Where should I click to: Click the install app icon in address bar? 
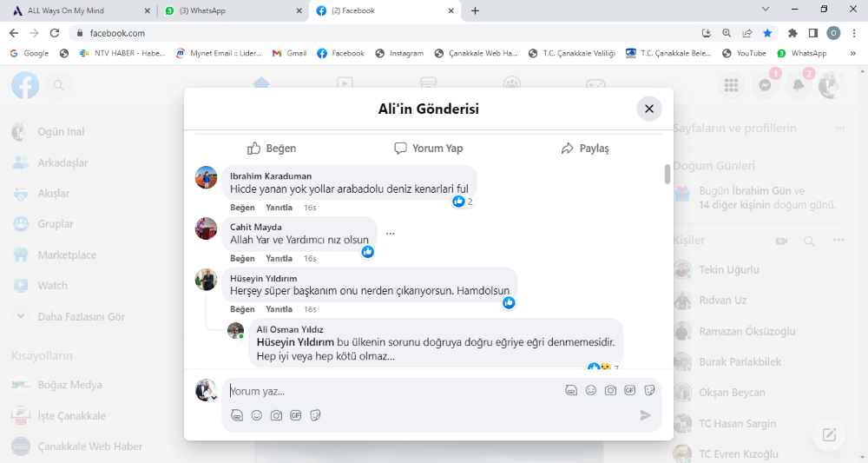click(707, 33)
